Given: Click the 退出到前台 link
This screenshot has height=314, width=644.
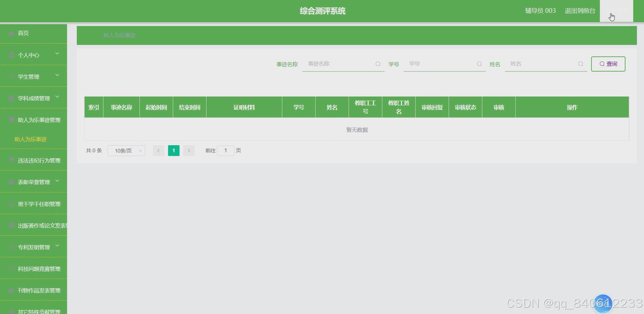Looking at the screenshot, I should (580, 10).
